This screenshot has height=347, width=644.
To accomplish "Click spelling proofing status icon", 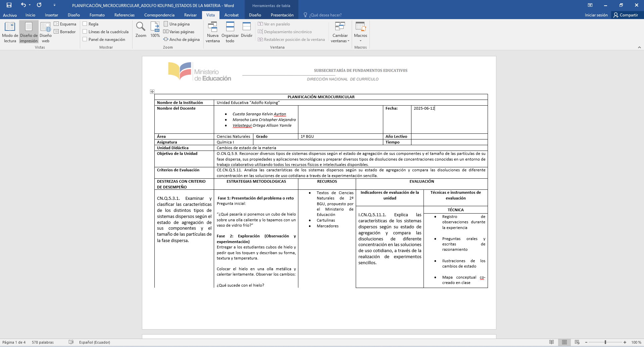I will pyautogui.click(x=71, y=342).
